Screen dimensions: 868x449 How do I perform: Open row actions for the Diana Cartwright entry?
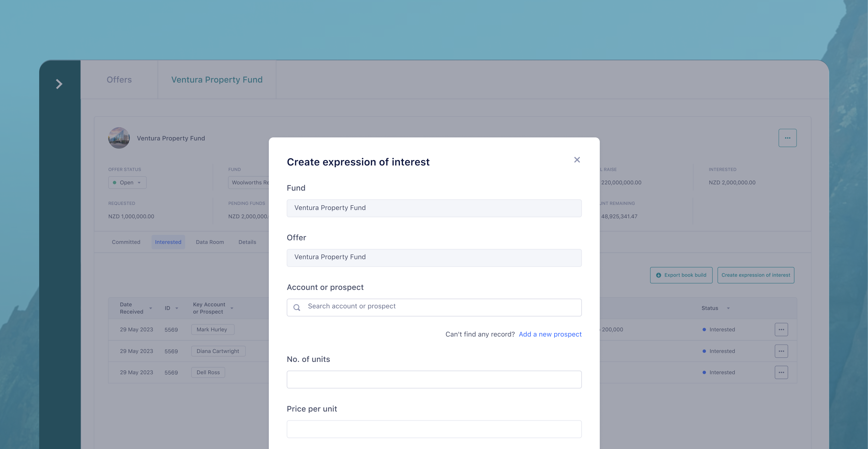pyautogui.click(x=781, y=351)
